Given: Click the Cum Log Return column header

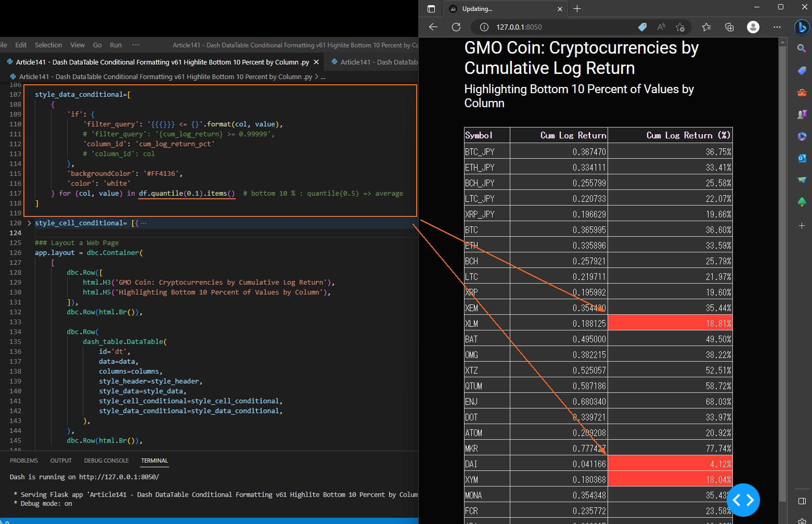Looking at the screenshot, I should point(559,135).
